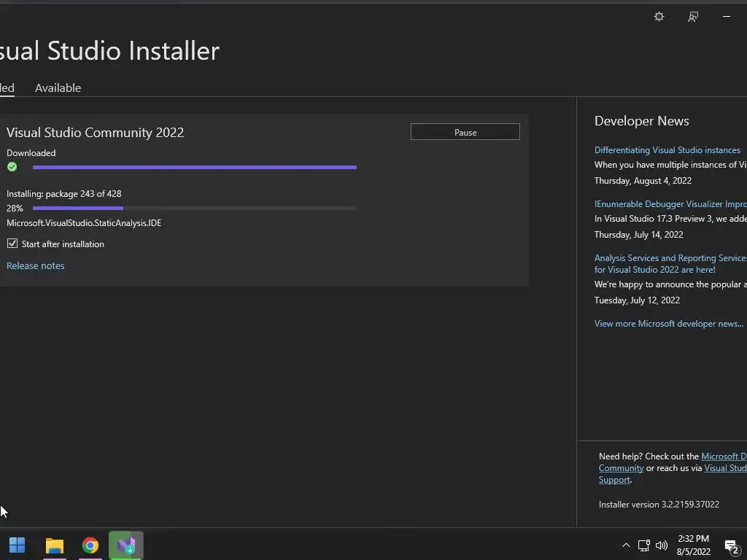Pause the Visual Studio Community installation
Image resolution: width=747 pixels, height=560 pixels.
tap(465, 132)
